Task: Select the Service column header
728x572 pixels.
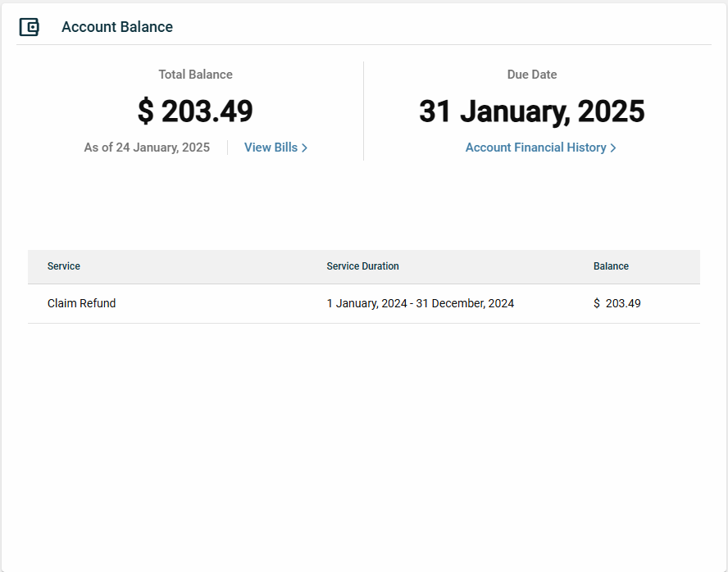Action: click(64, 266)
